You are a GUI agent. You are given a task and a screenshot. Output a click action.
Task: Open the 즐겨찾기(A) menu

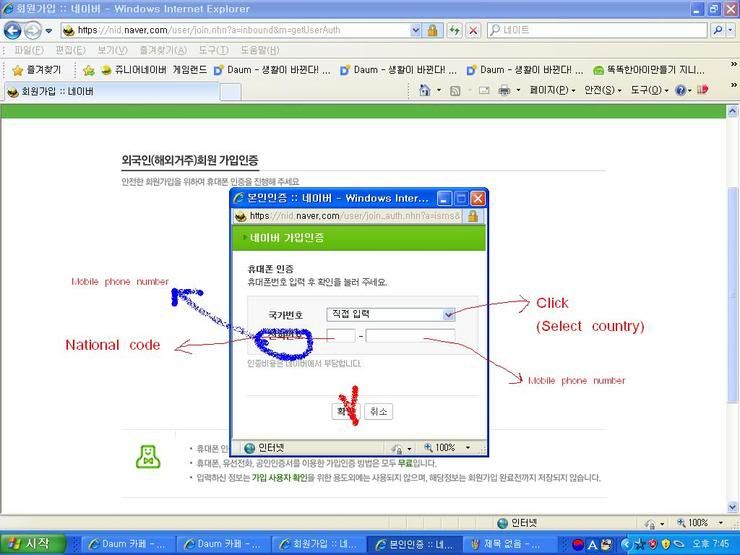coord(163,50)
